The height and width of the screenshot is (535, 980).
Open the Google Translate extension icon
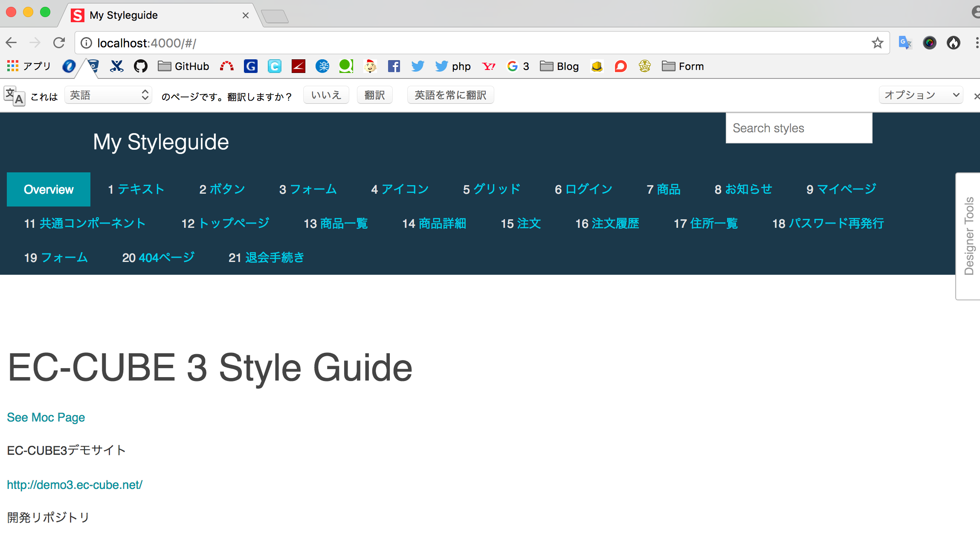[x=905, y=43]
